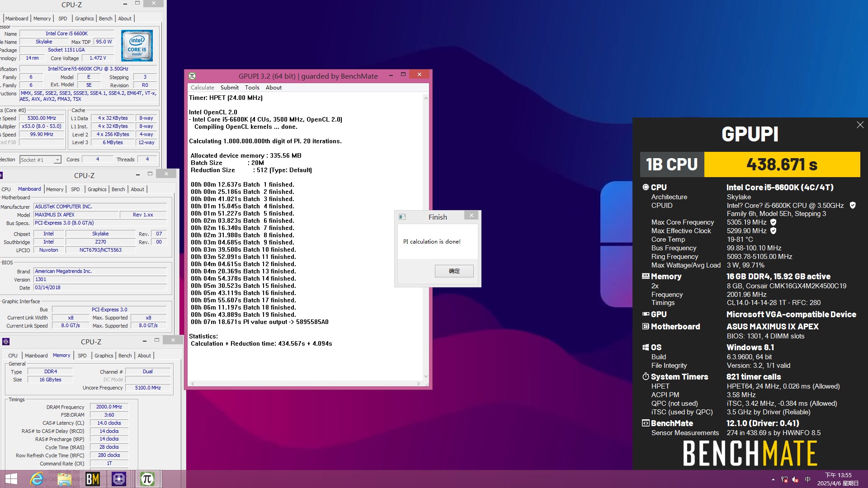The width and height of the screenshot is (868, 488).
Task: Click the muted speaker tray icon
Action: [x=796, y=479]
